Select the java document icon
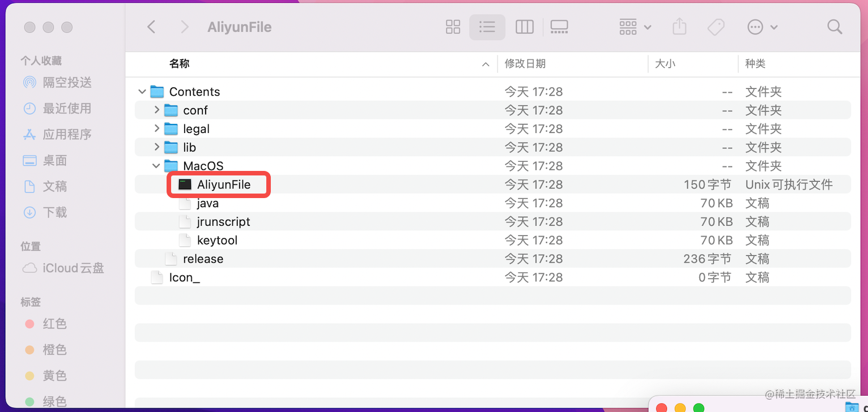The image size is (868, 412). 185,203
